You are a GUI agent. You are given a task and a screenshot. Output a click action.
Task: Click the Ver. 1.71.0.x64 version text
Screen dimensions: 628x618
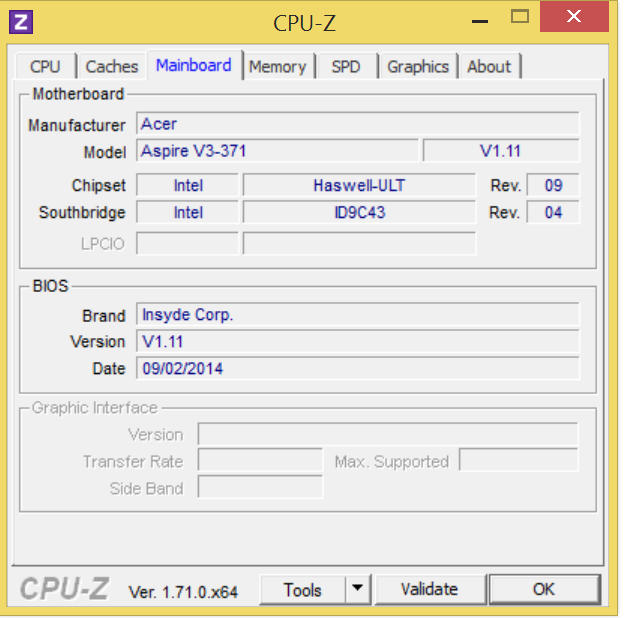183,592
